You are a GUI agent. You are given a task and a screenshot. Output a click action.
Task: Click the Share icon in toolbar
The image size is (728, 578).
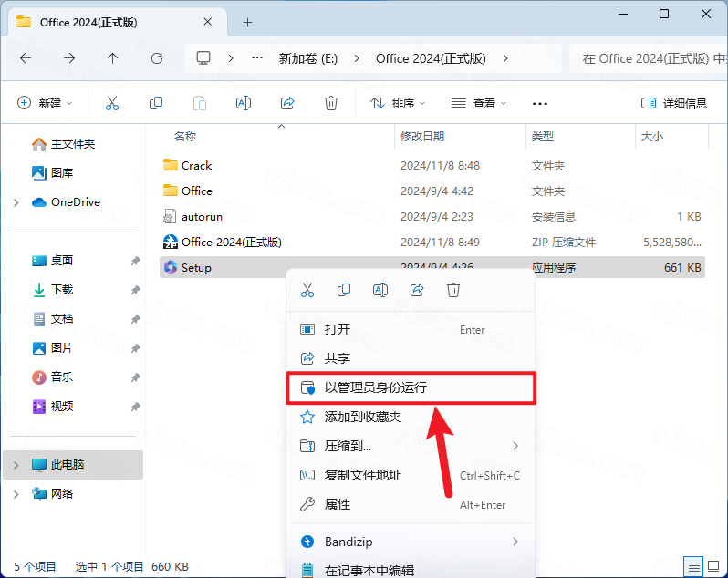click(287, 104)
